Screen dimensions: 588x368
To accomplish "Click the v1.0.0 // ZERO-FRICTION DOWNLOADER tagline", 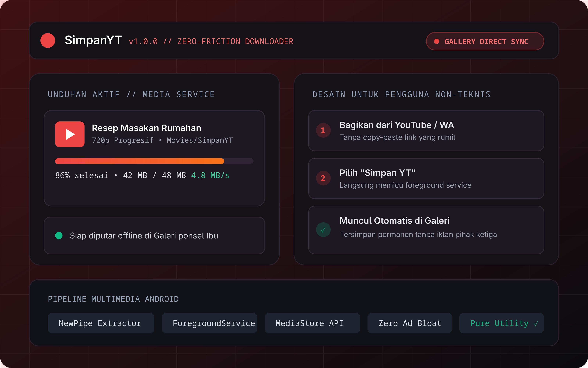I will tap(211, 41).
